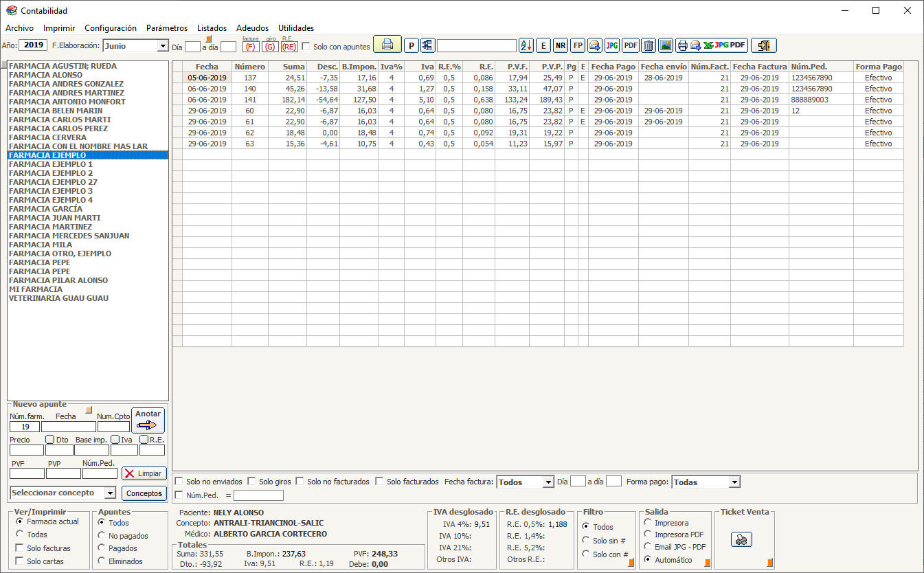Image resolution: width=924 pixels, height=573 pixels.
Task: Click the Conceptos button
Action: [144, 493]
